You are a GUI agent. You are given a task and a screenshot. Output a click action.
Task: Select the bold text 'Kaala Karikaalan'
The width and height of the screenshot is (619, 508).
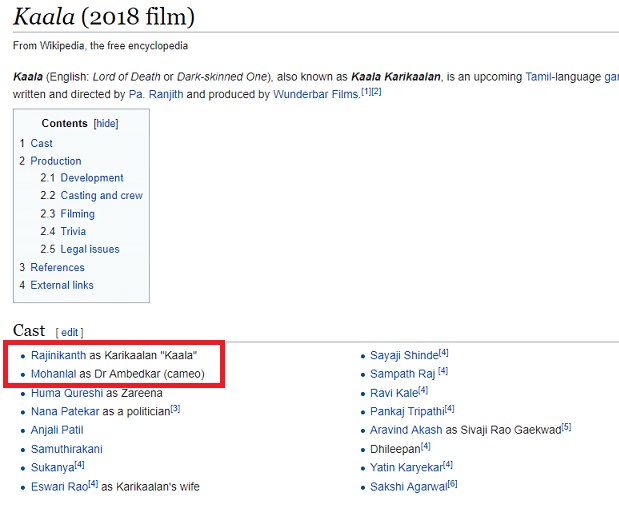396,77
